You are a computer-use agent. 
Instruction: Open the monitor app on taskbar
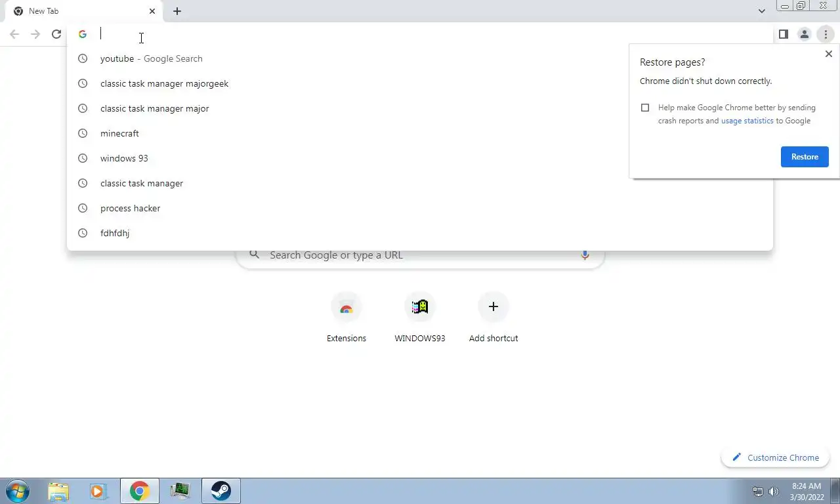[x=180, y=491]
